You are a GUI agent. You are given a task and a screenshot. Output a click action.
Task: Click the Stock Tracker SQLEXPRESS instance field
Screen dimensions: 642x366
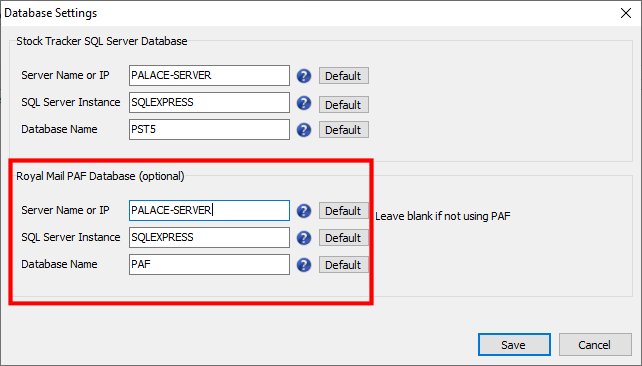[209, 102]
